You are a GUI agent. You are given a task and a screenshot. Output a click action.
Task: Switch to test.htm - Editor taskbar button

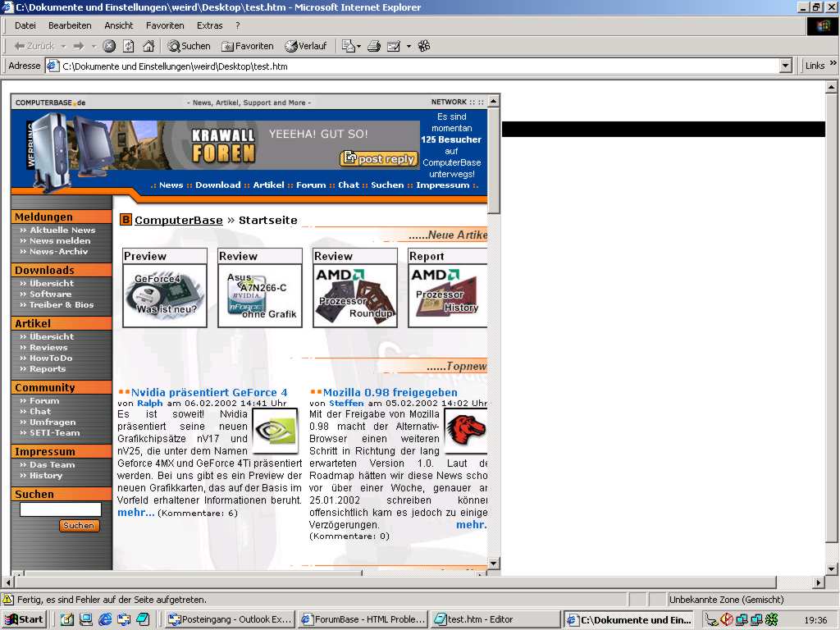[495, 620]
